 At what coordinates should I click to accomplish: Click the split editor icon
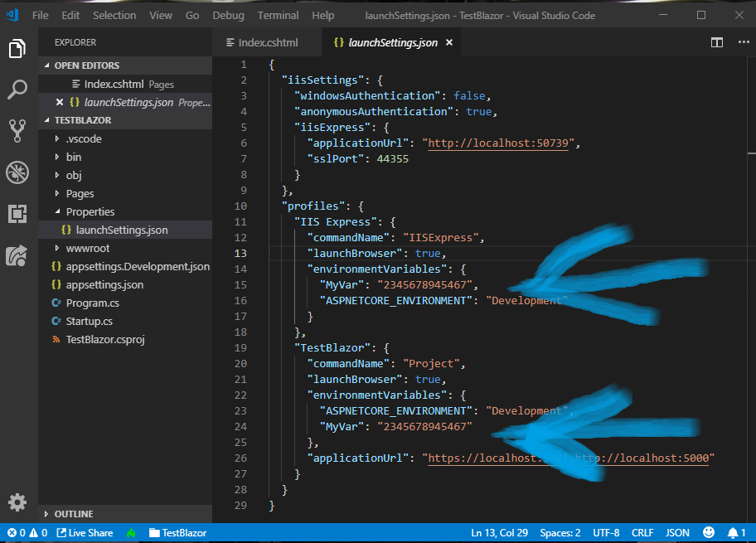(717, 42)
